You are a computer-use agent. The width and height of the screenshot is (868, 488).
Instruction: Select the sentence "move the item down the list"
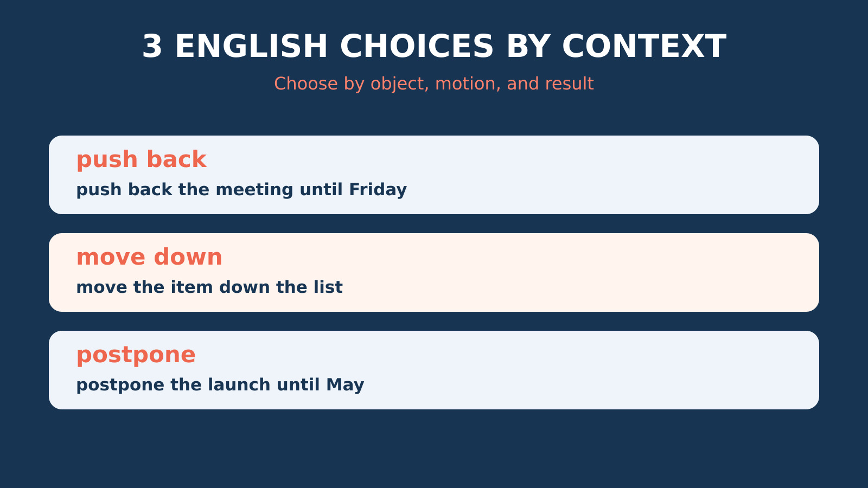(x=209, y=287)
